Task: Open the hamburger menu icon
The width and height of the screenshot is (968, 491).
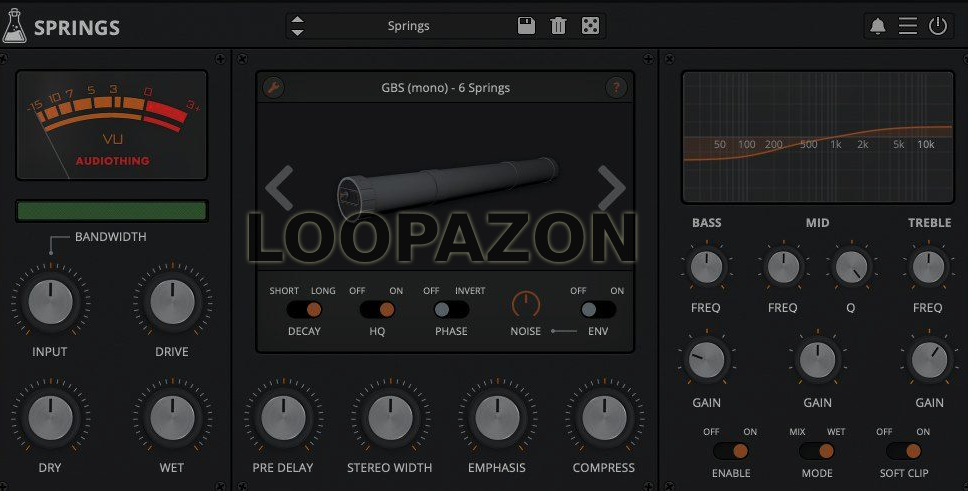Action: pyautogui.click(x=908, y=26)
